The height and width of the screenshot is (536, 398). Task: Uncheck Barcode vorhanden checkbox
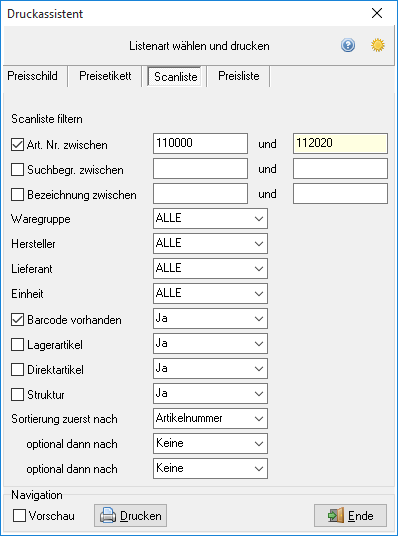[17, 320]
